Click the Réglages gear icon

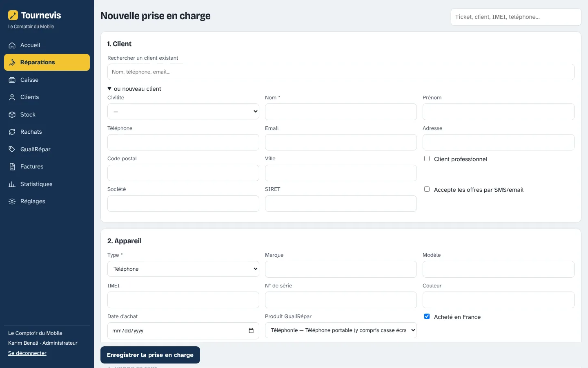point(12,202)
